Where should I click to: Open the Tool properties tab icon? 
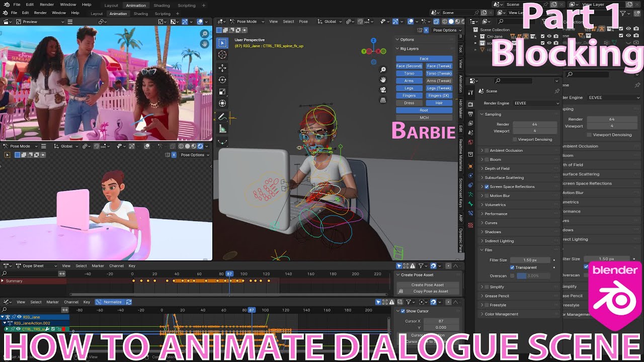pos(470,92)
